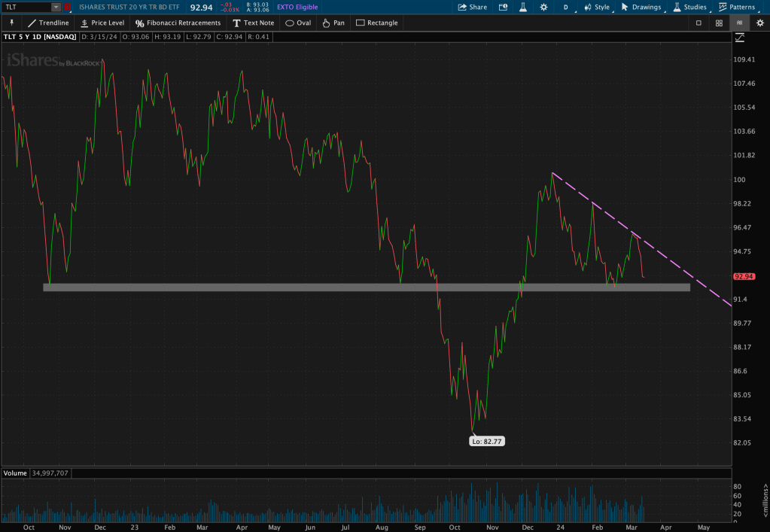770x532 pixels.
Task: Toggle the pin icon on drawing toolbar
Action: (x=11, y=23)
